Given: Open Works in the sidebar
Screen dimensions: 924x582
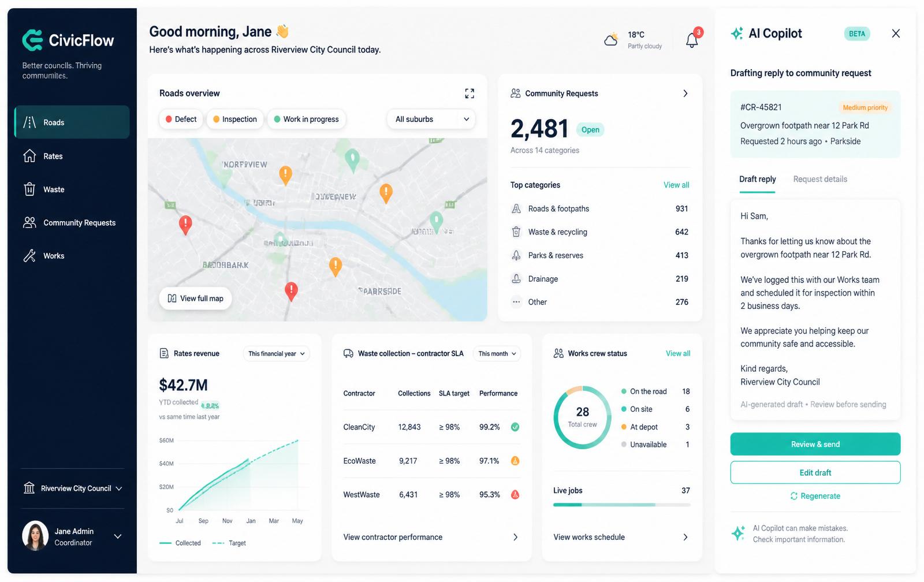Looking at the screenshot, I should 72,256.
